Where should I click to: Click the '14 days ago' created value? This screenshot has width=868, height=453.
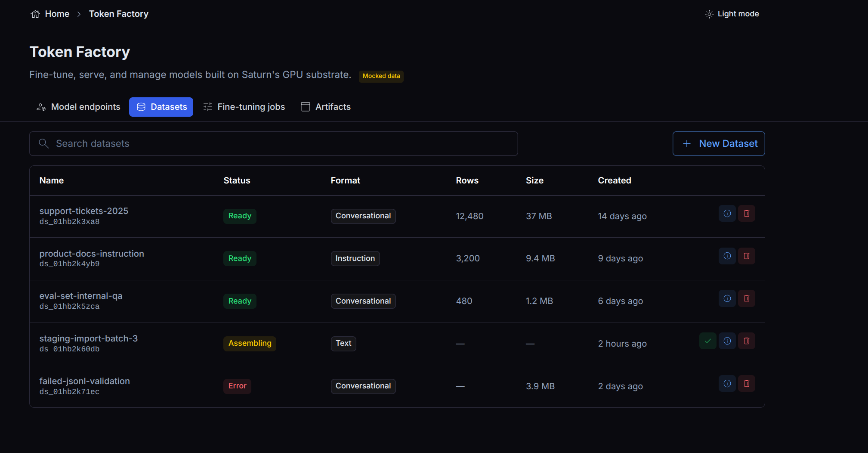(622, 216)
